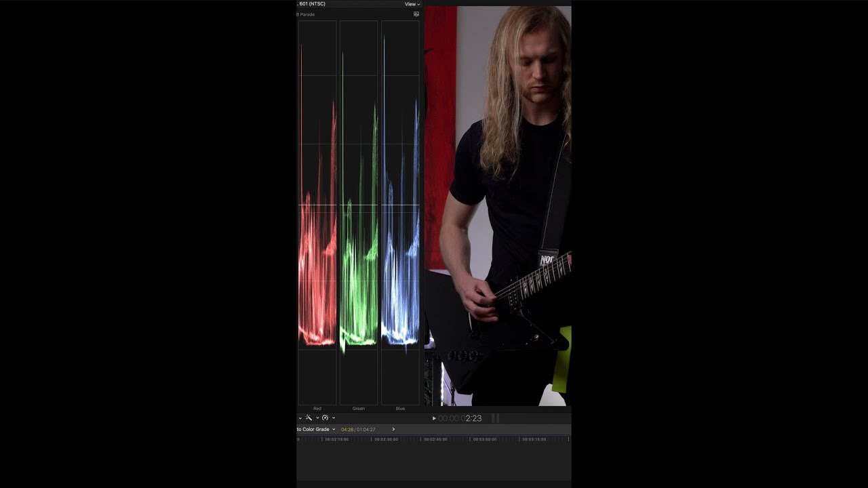Select the Red channel label under the parade
The image size is (868, 488).
point(317,409)
